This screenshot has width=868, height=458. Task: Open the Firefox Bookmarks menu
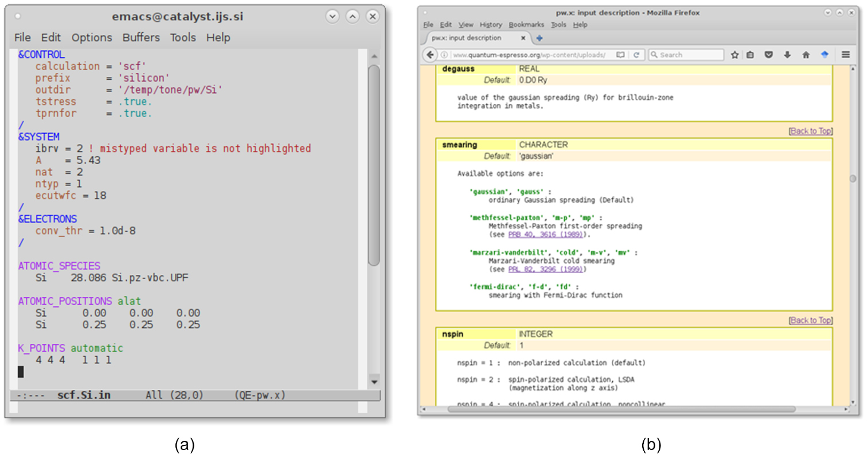point(526,25)
